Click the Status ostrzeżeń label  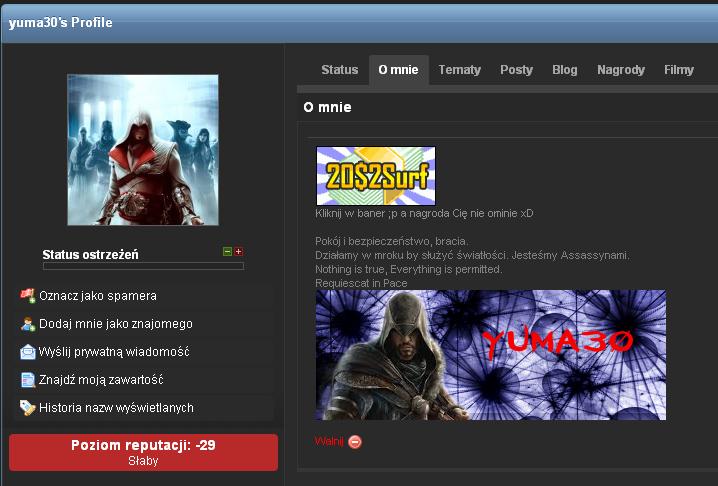(90, 255)
